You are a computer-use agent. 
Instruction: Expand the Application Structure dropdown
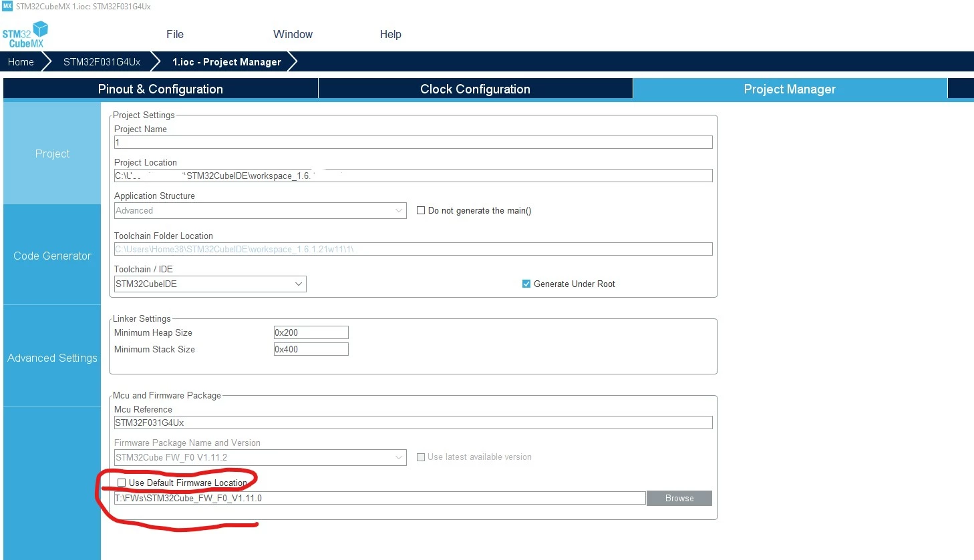click(260, 210)
